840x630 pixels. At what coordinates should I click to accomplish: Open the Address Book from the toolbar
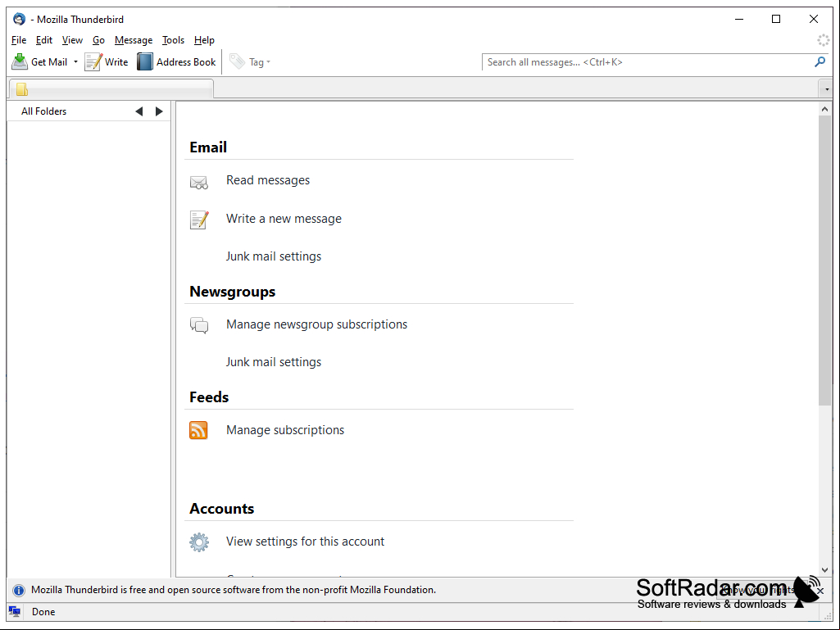tap(176, 62)
